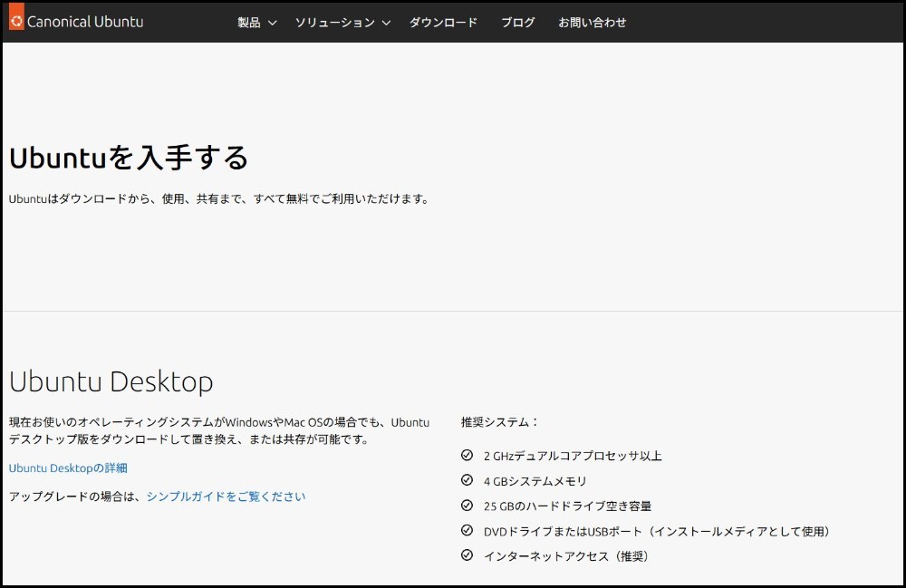The height and width of the screenshot is (588, 906).
Task: Expand the chevron beside 製品
Action: [272, 24]
